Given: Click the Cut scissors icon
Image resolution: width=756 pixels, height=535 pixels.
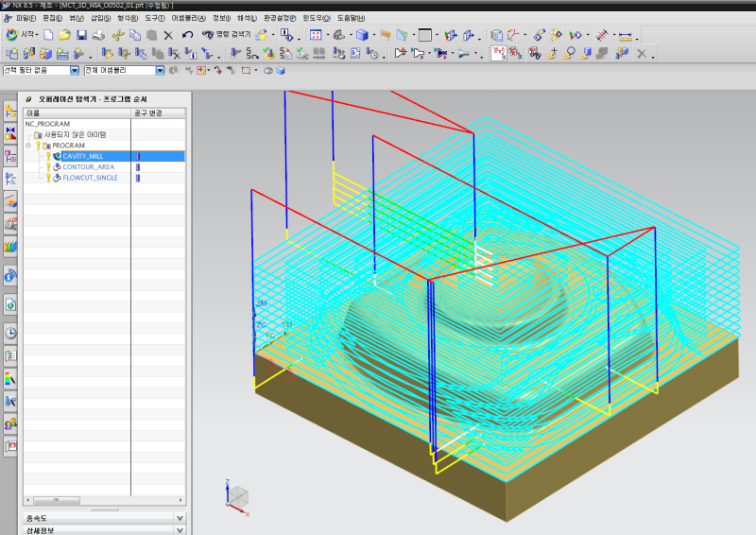Looking at the screenshot, I should pyautogui.click(x=118, y=35).
